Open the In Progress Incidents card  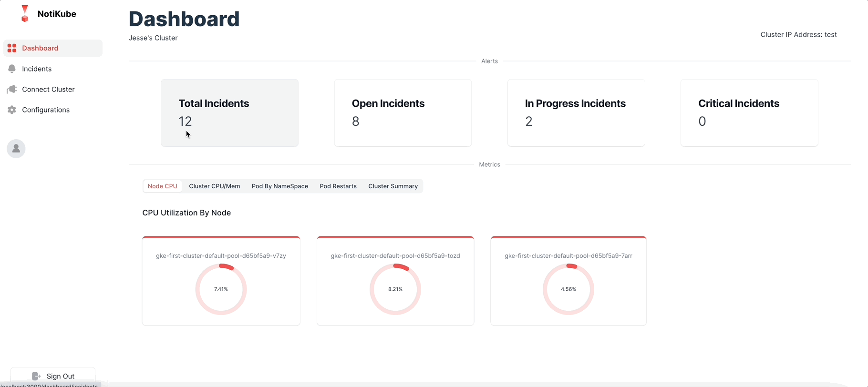click(576, 113)
